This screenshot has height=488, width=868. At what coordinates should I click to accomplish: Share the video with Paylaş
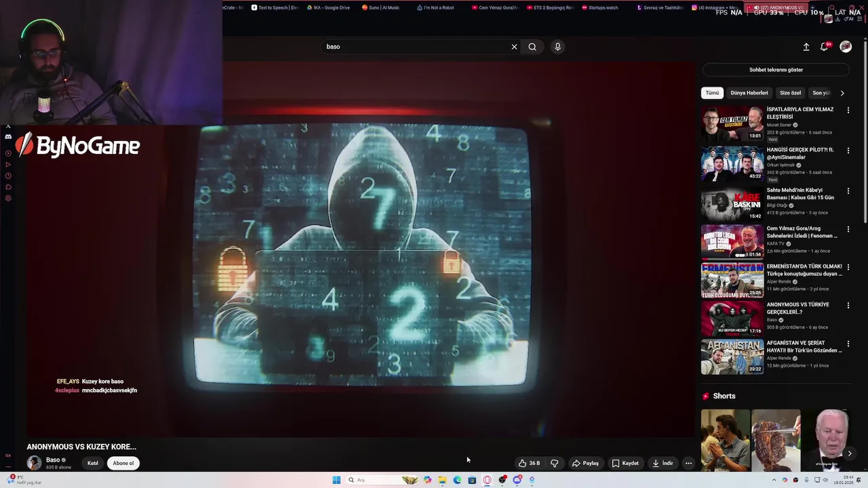click(x=585, y=464)
